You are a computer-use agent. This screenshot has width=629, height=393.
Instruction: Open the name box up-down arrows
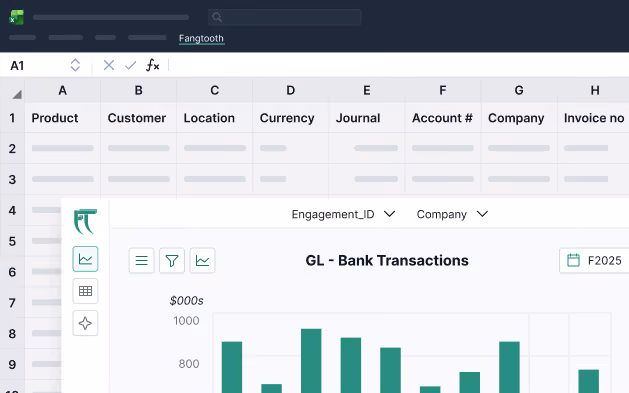(x=75, y=65)
